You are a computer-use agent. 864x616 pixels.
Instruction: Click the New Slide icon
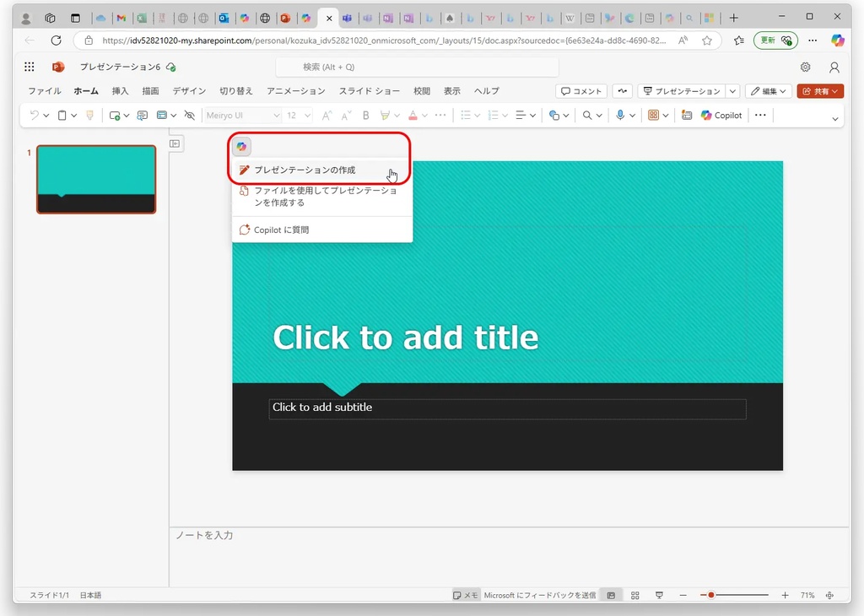pos(115,115)
